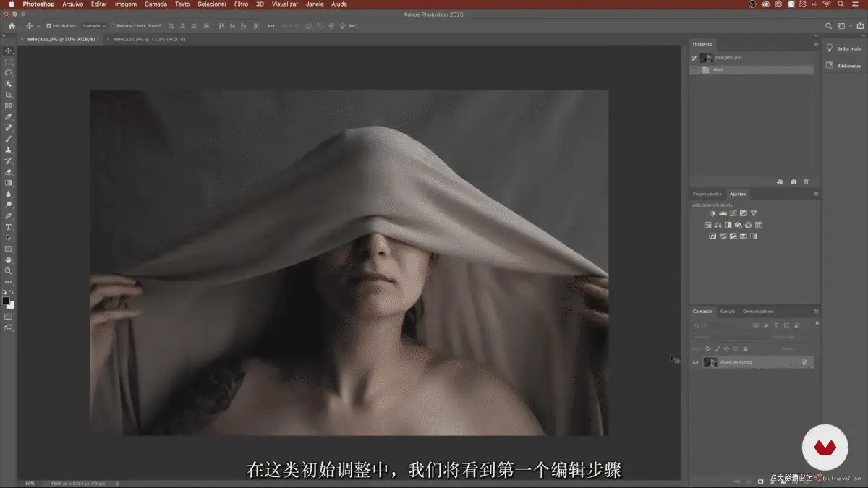Open the Histórico panel menu
Screen dimensions: 868x488
pyautogui.click(x=816, y=44)
